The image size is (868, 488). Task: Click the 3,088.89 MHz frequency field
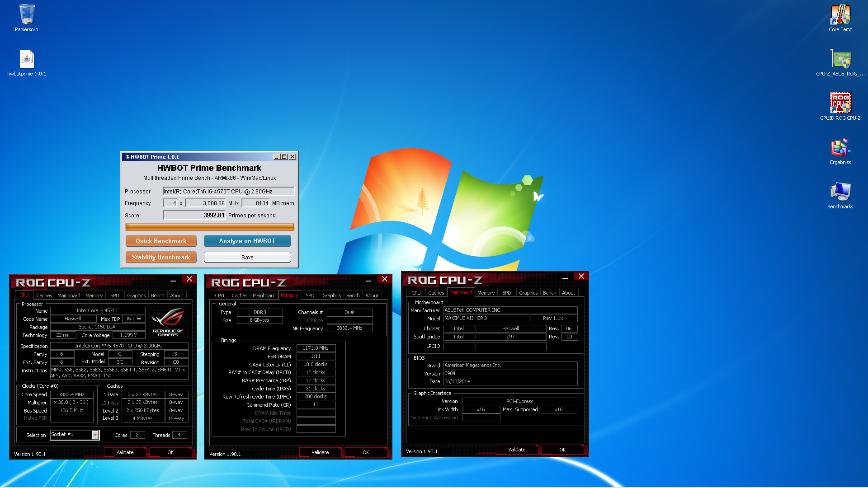206,203
